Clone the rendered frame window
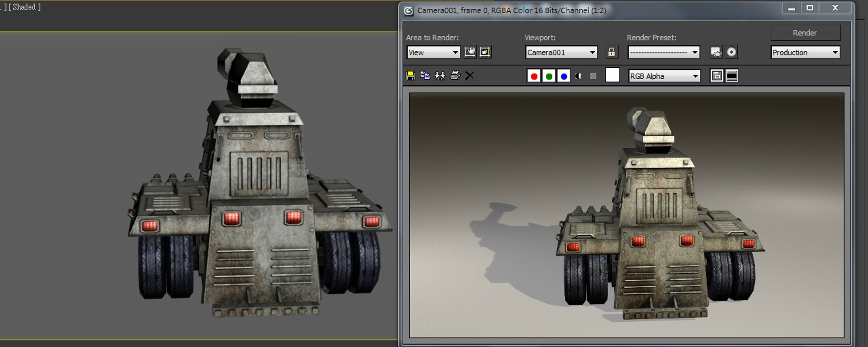 (440, 76)
